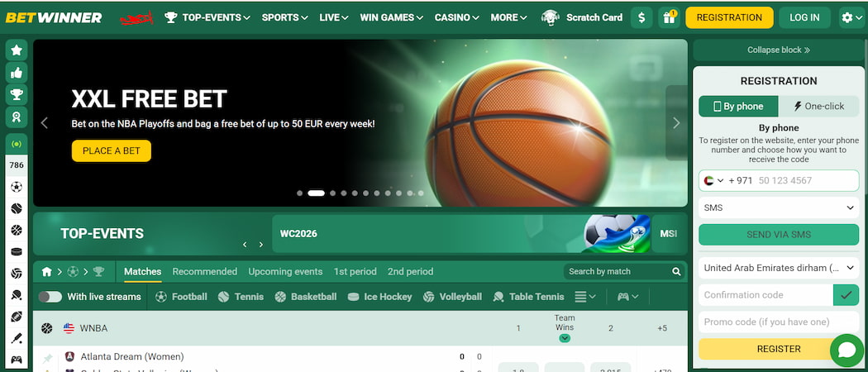Screen dimensions: 868x372
Task: Select the volleyball icon in left sidebar
Action: click(17, 274)
